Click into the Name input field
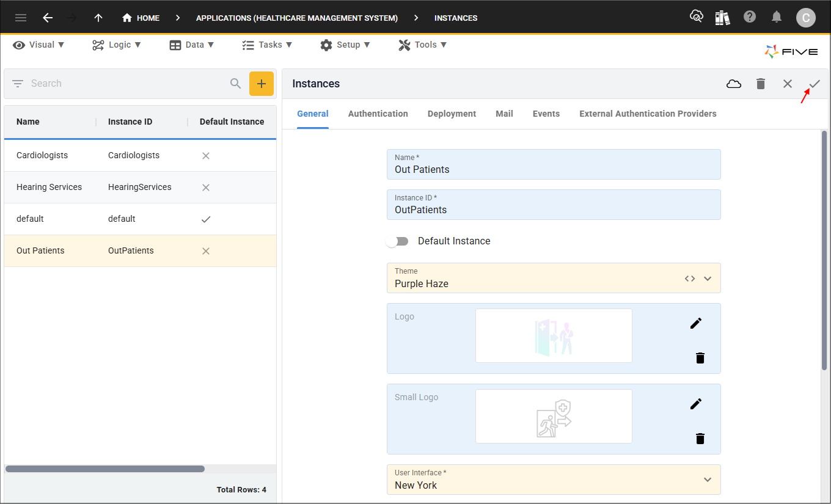The height and width of the screenshot is (504, 831). point(554,164)
